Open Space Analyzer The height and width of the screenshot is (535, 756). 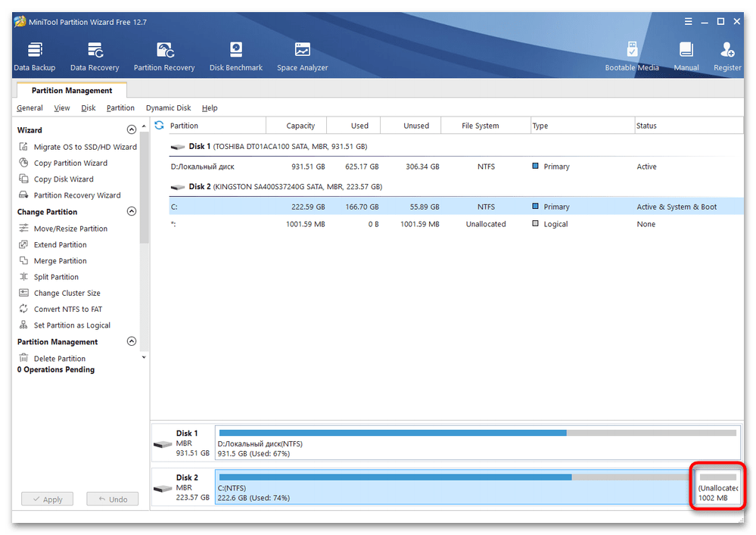[x=303, y=57]
